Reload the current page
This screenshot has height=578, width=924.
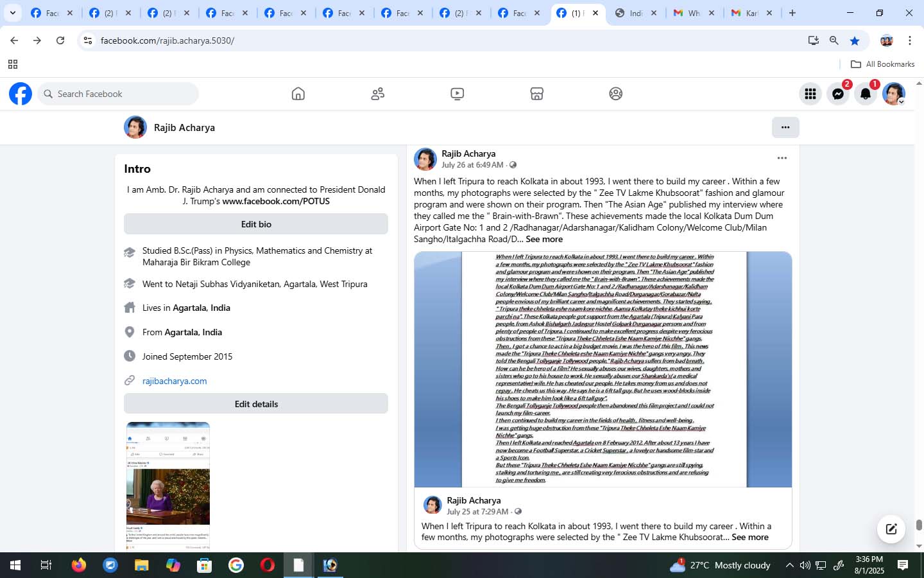pos(60,40)
